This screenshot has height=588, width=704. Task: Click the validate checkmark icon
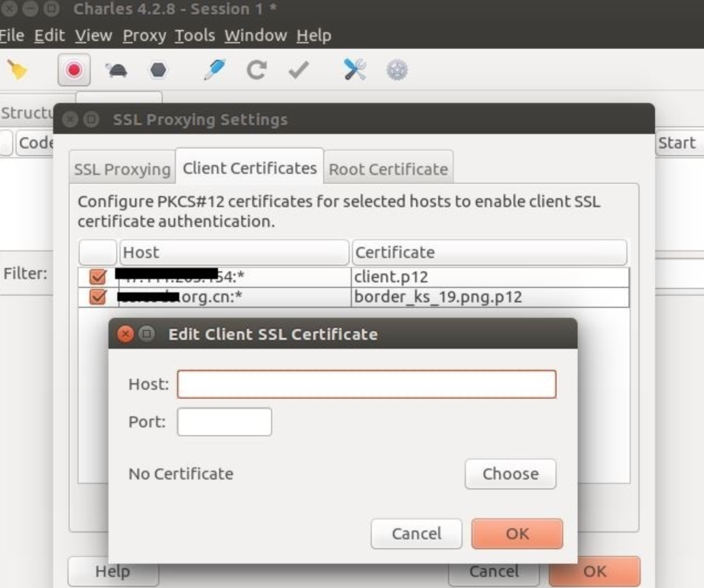tap(299, 70)
